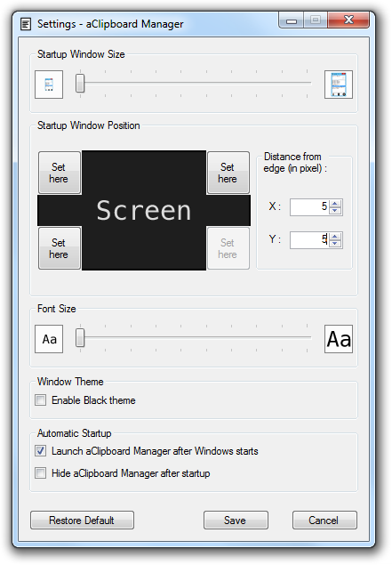Click the black Screen preview area
This screenshot has width=392, height=565.
144,211
